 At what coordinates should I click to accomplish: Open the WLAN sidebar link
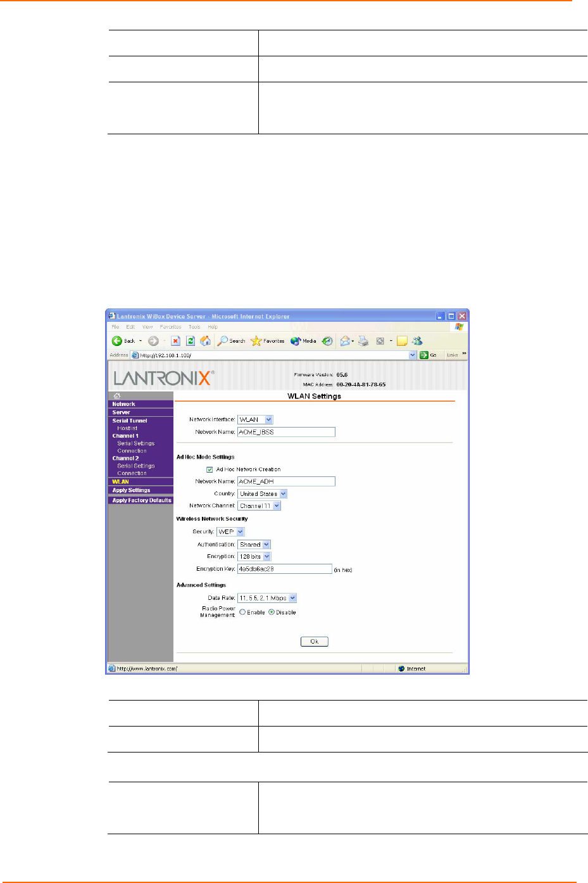click(120, 481)
